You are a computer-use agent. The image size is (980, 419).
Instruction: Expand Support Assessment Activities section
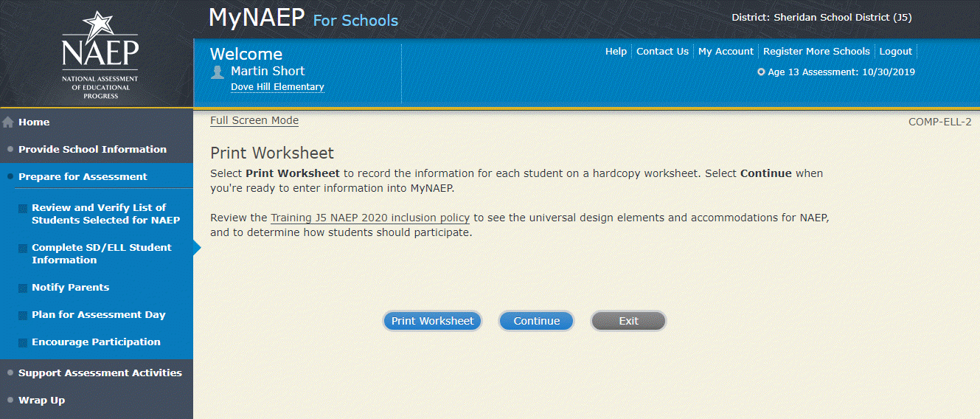(x=100, y=373)
